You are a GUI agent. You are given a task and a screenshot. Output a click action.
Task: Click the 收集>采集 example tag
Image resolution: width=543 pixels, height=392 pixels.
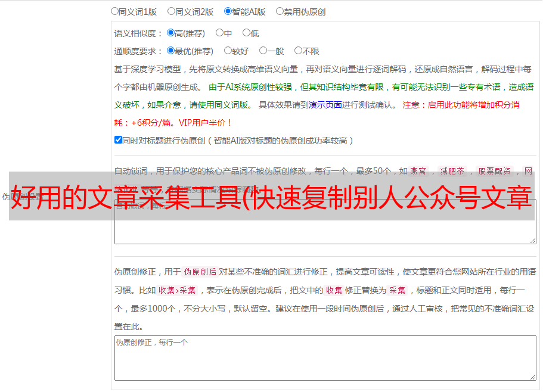pyautogui.click(x=177, y=290)
